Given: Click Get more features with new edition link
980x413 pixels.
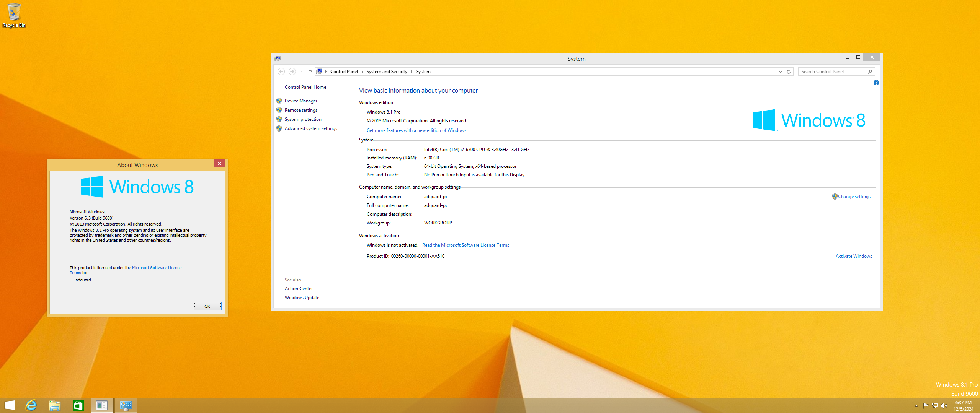Looking at the screenshot, I should (x=416, y=130).
